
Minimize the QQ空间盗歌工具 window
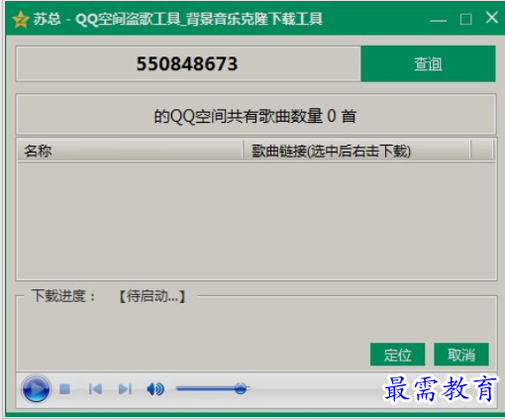coord(439,20)
